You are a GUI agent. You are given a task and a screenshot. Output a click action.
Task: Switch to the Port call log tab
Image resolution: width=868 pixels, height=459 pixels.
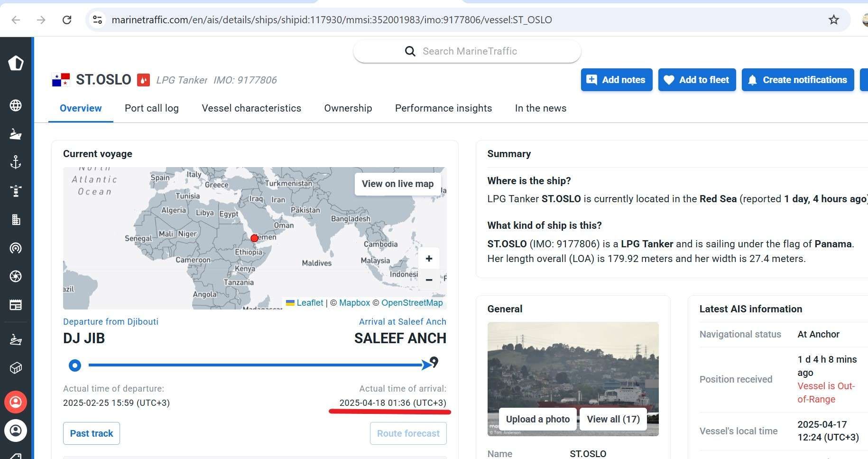152,108
